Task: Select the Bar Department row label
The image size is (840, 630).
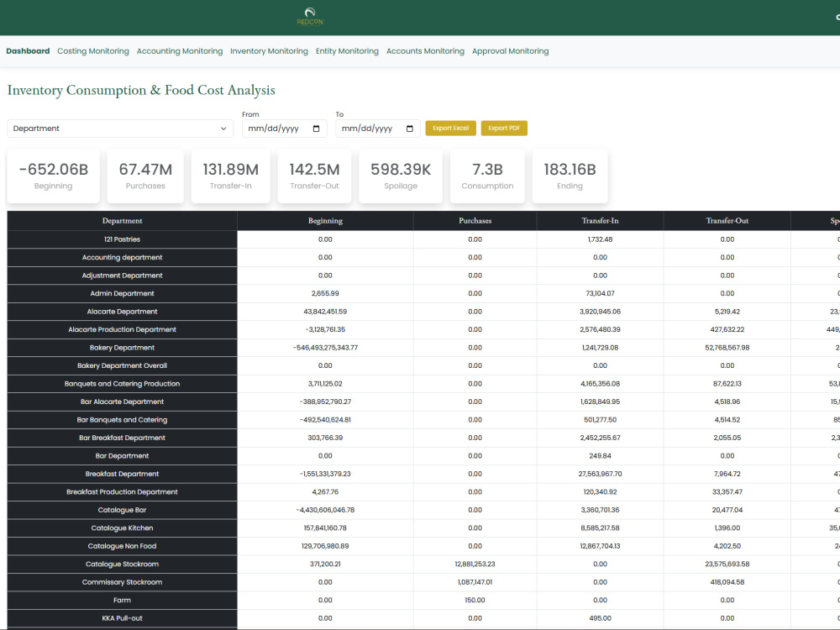Action: [122, 456]
